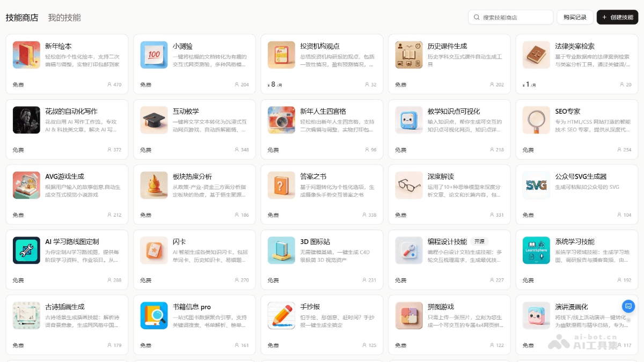This screenshot has width=644, height=362.
Task: Open the SEO专家 magnifier icon
Action: [x=536, y=120]
